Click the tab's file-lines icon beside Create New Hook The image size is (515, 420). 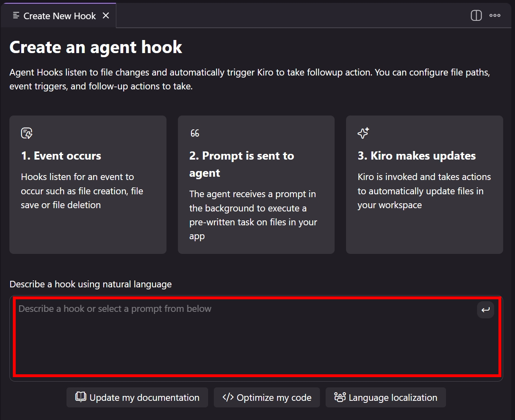coord(16,16)
